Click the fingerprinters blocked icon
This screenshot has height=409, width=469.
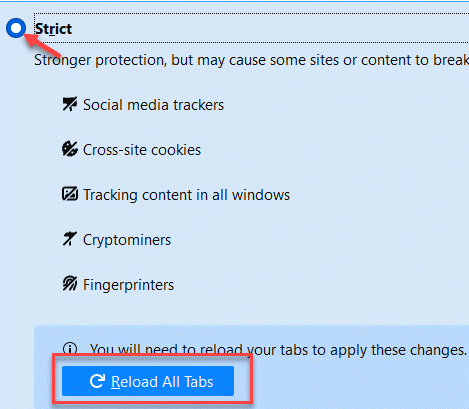[70, 284]
